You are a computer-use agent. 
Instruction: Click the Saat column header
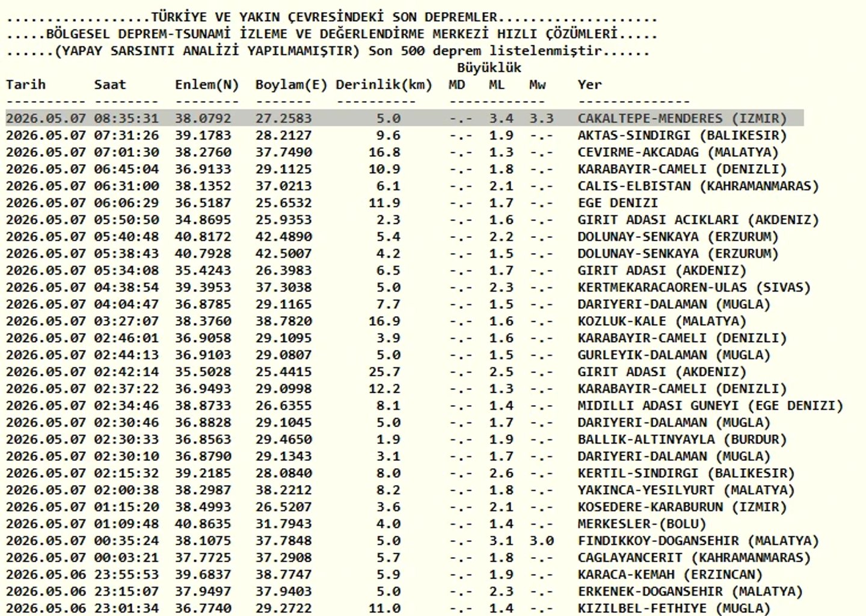click(x=110, y=84)
